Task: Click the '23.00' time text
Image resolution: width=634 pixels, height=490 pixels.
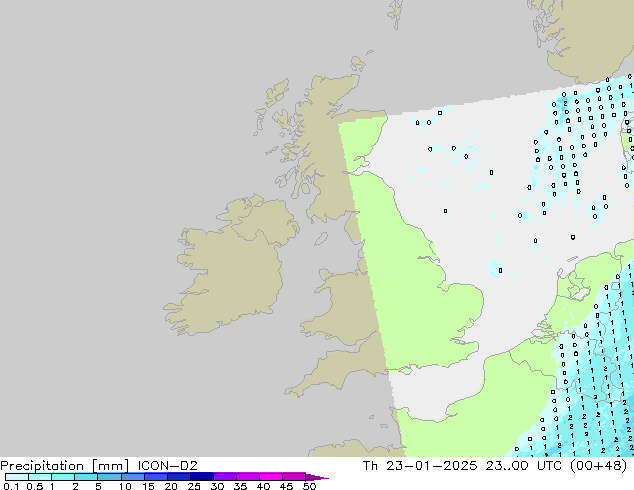Action: coord(507,466)
